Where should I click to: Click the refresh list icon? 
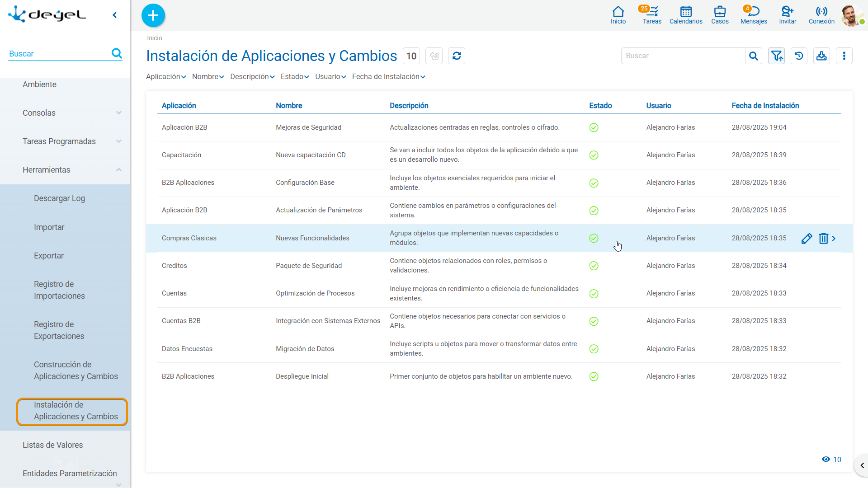click(457, 56)
